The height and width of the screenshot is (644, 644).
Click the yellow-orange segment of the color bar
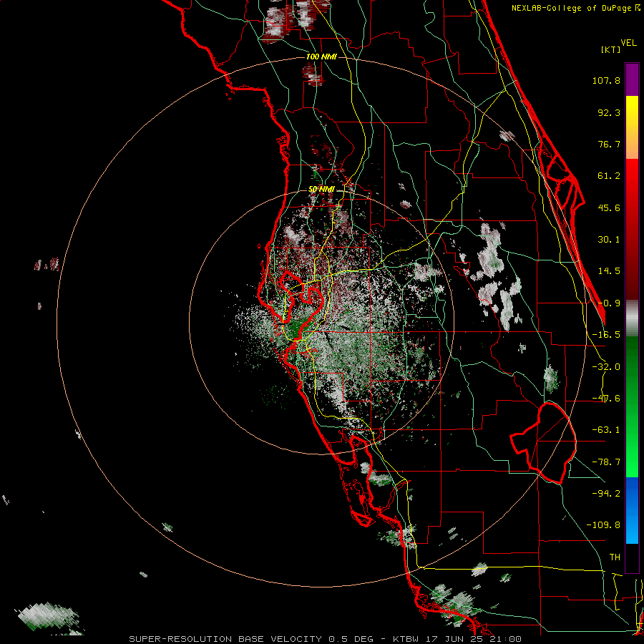pos(632,127)
